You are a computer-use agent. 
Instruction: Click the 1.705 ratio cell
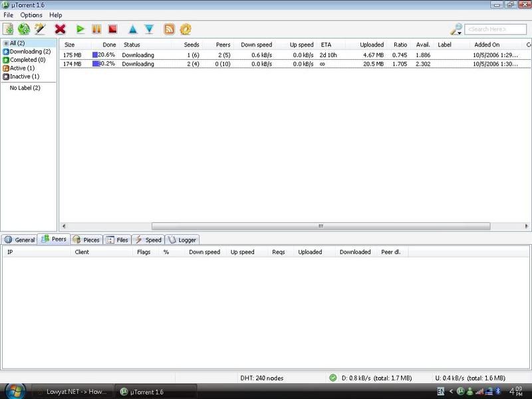400,64
